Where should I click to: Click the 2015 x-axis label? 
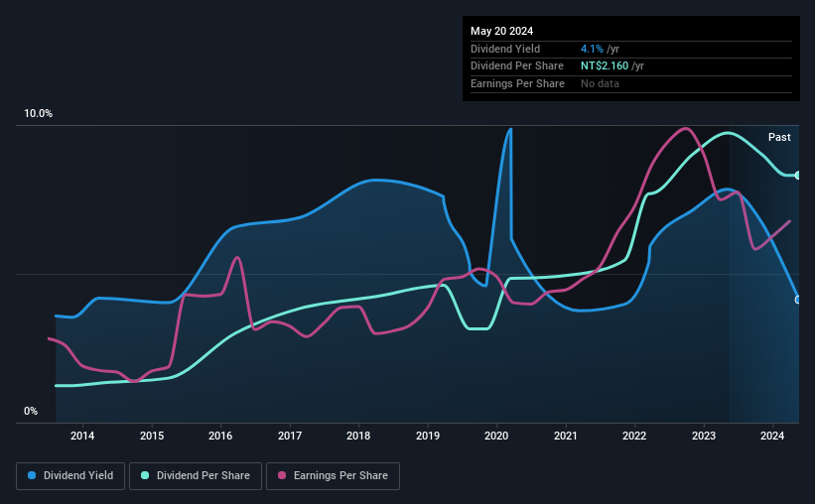152,436
